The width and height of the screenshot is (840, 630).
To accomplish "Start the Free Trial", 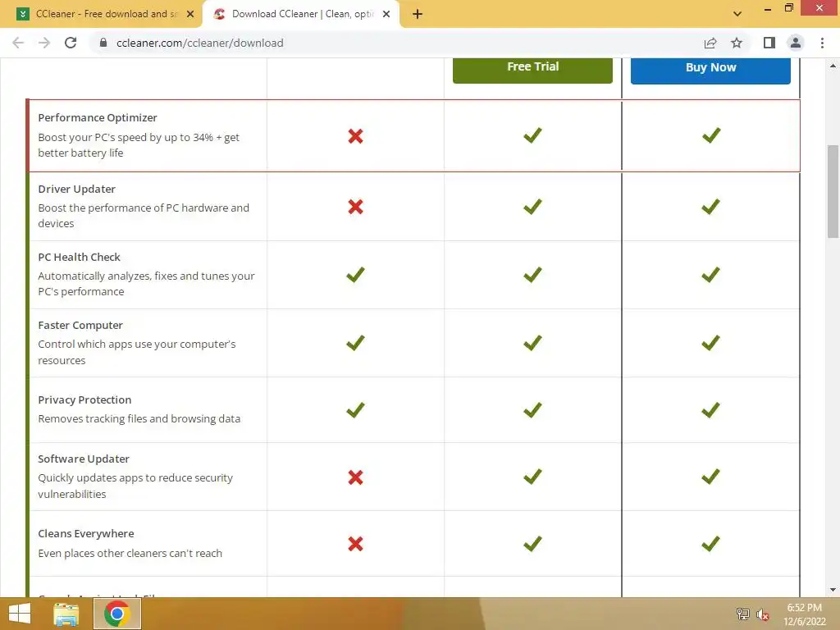I will tap(532, 68).
